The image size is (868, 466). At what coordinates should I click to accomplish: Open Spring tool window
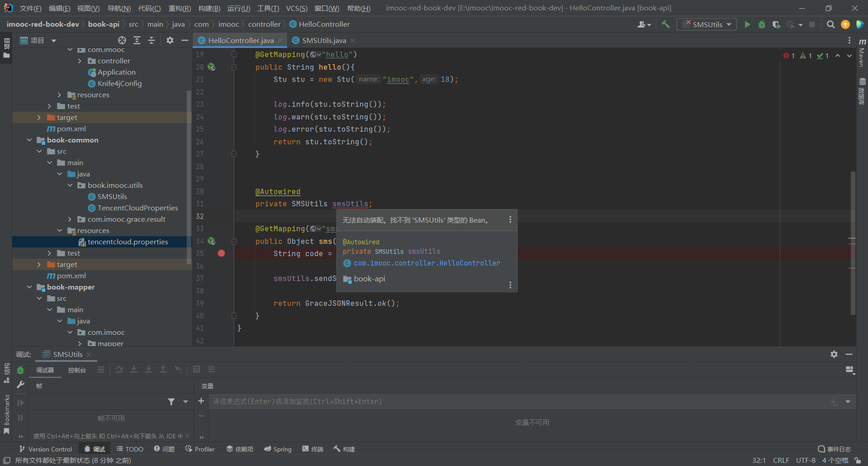[278, 449]
